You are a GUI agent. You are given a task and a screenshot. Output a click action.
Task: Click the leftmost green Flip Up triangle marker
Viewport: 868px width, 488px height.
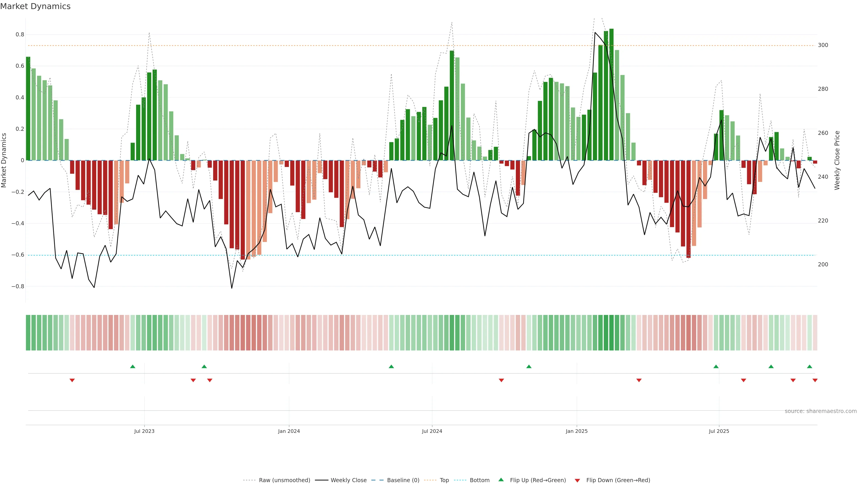click(x=133, y=366)
